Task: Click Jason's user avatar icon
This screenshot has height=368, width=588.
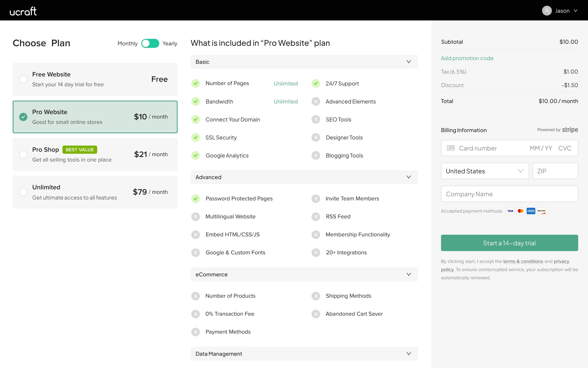Action: [547, 11]
